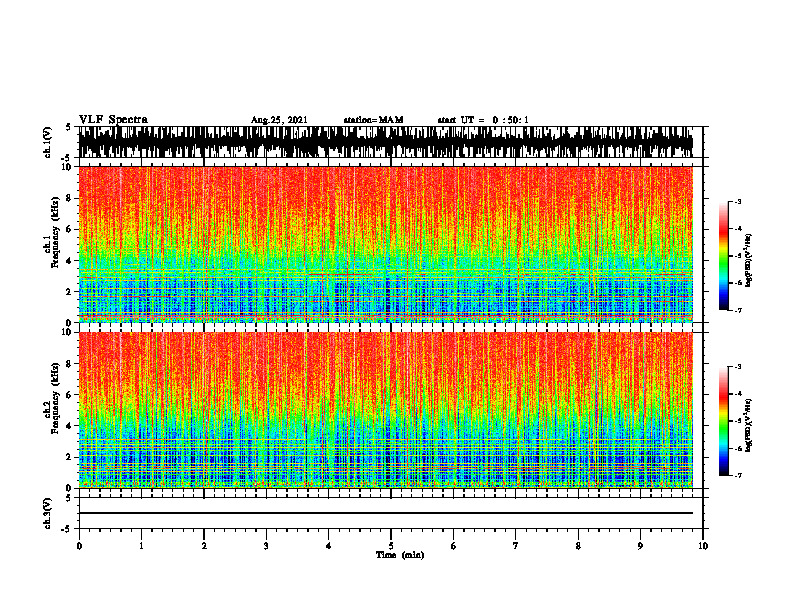Image resolution: width=792 pixels, height=612 pixels.
Task: Click the "ch.3(V)" axis label
Action: pyautogui.click(x=48, y=514)
